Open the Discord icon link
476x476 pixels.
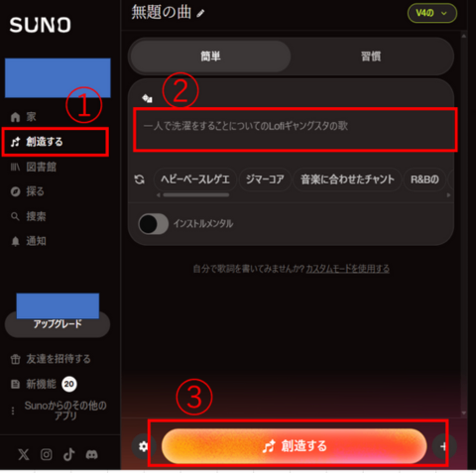pos(92,454)
